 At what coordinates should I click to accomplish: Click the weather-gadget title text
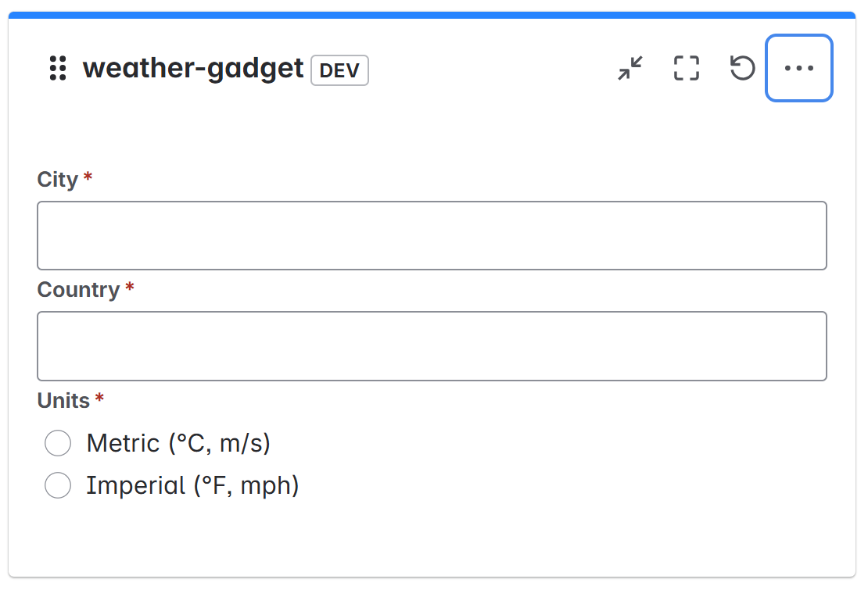click(x=193, y=69)
